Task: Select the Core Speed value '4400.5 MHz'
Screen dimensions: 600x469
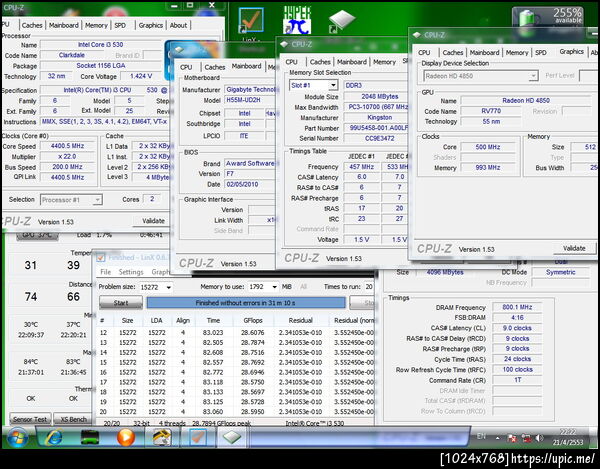Action: (x=67, y=146)
